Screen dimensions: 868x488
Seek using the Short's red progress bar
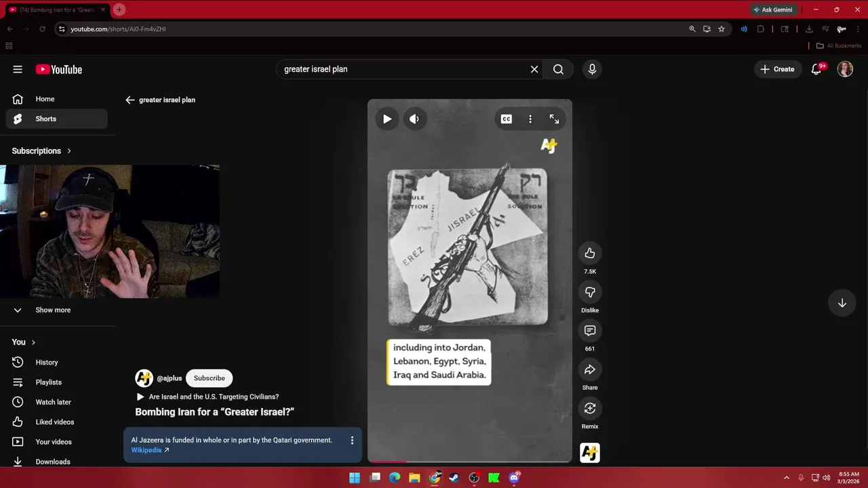(470, 462)
